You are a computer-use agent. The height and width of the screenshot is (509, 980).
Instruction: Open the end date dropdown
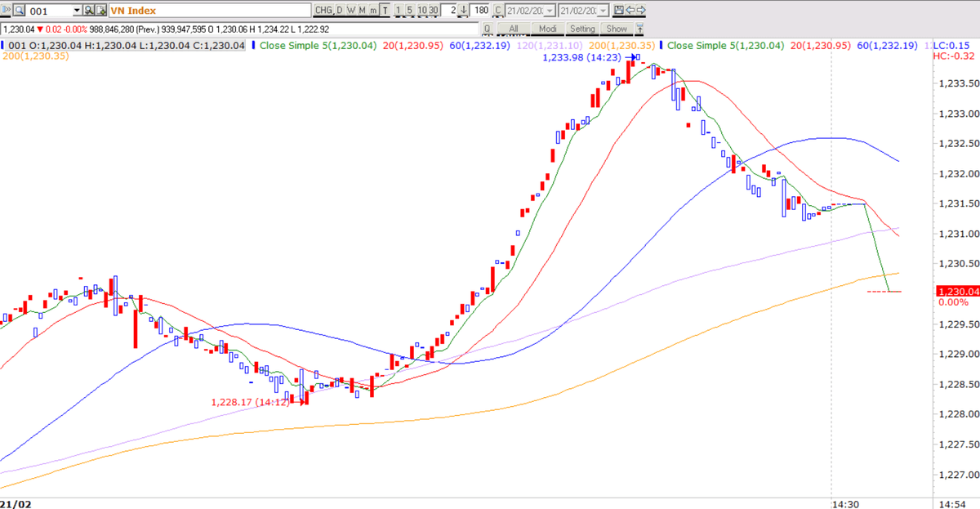coord(604,11)
